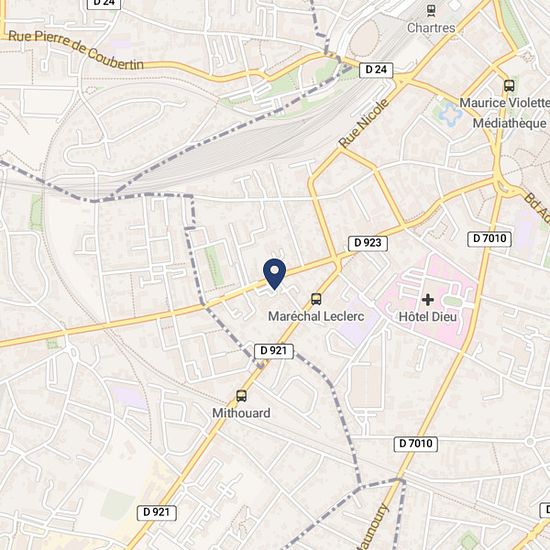The width and height of the screenshot is (550, 550).
Task: Click the D 921 shield at bottom left
Action: [x=156, y=512]
